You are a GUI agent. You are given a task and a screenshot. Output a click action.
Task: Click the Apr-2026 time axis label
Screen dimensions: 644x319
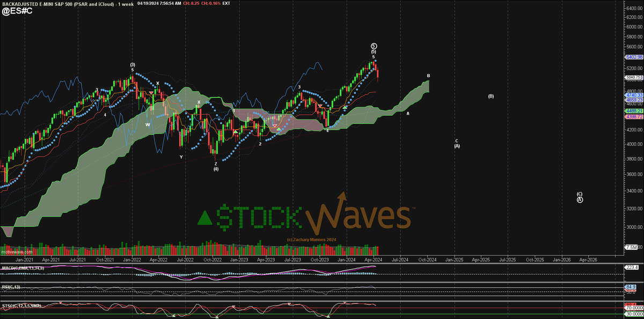coord(588,259)
